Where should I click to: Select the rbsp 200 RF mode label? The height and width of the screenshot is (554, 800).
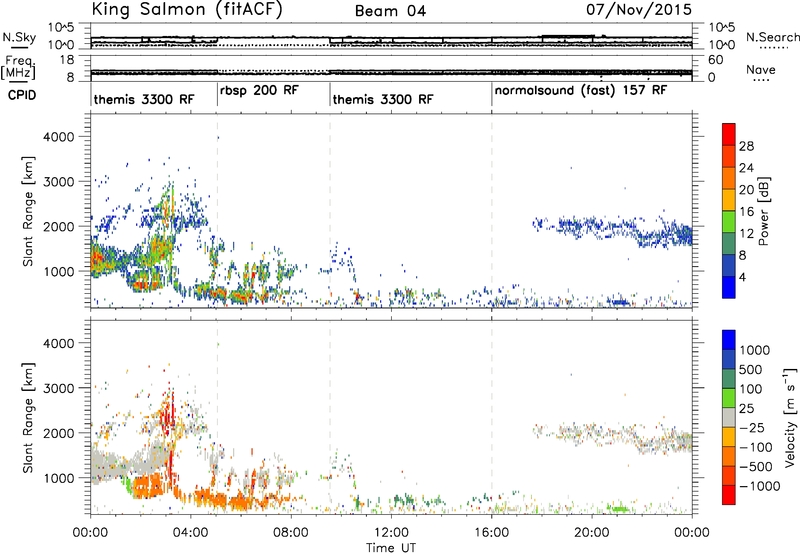[259, 90]
